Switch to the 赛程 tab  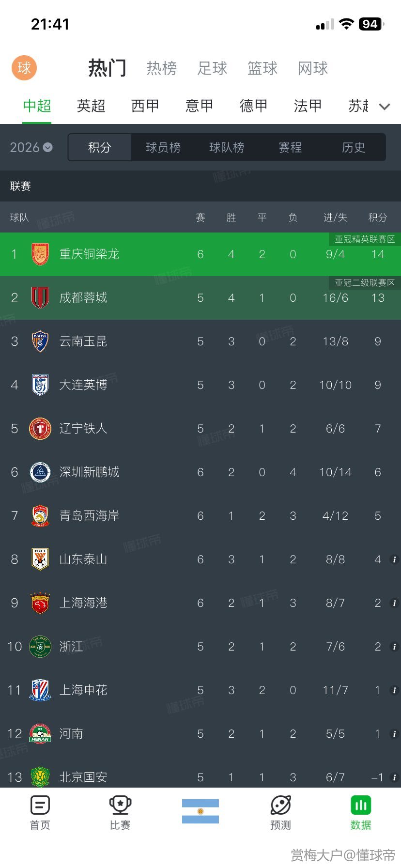tap(290, 147)
